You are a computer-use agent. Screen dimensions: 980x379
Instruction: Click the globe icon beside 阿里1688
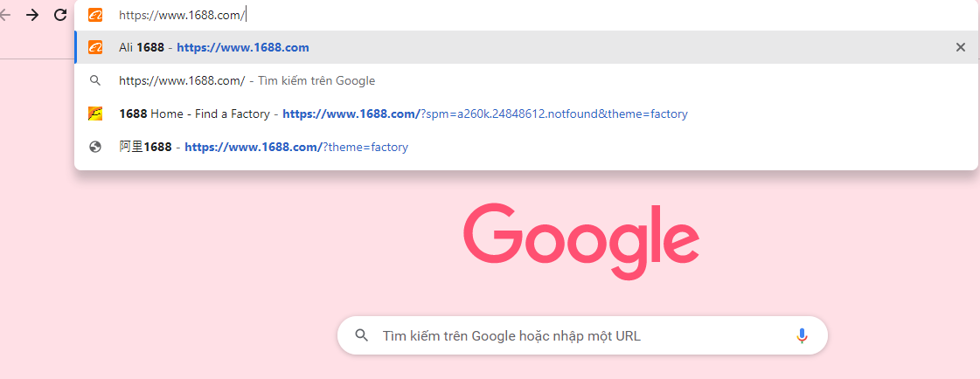click(95, 148)
